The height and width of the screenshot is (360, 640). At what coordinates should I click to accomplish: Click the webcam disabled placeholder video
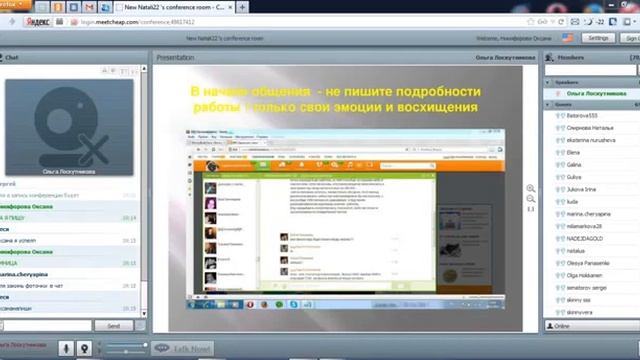[69, 127]
